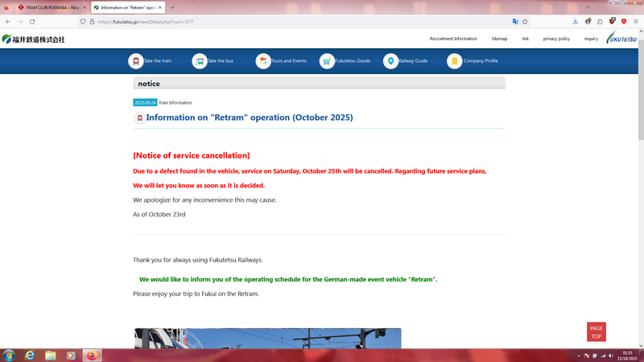Click the Take the train icon
Viewport: 644px width, 362px height.
(x=135, y=61)
